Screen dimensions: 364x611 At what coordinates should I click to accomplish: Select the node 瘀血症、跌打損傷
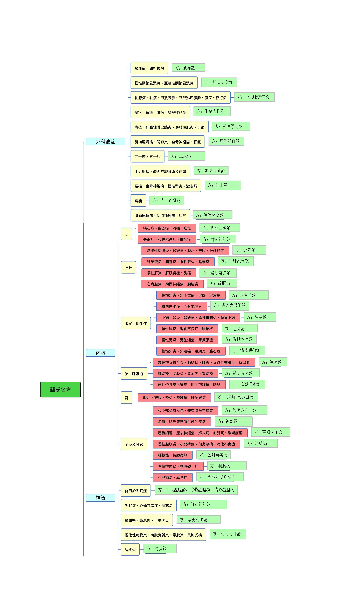(x=149, y=68)
